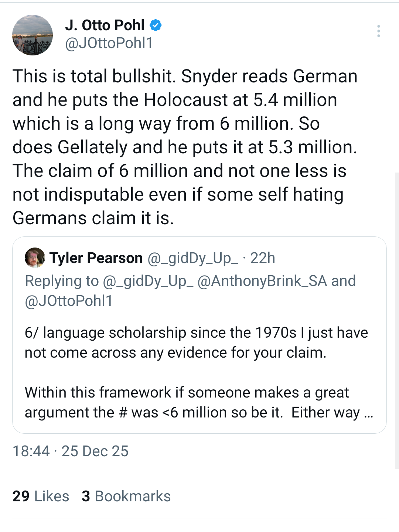This screenshot has height=532, width=399.
Task: Click the 22h timestamp on quoted tweet
Action: [x=263, y=258]
